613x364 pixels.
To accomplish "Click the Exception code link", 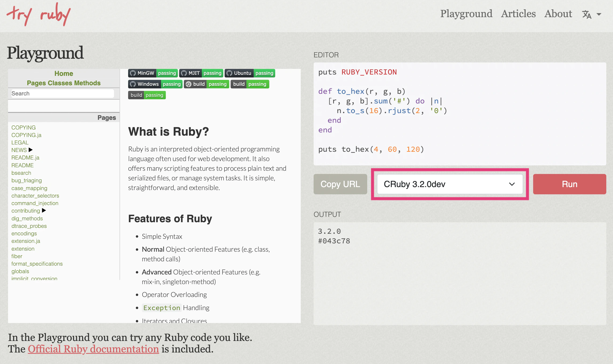I will click(162, 308).
